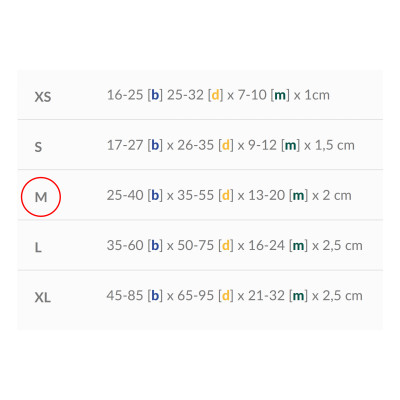
Task: Click the green [m] marker in M row
Action: [298, 195]
